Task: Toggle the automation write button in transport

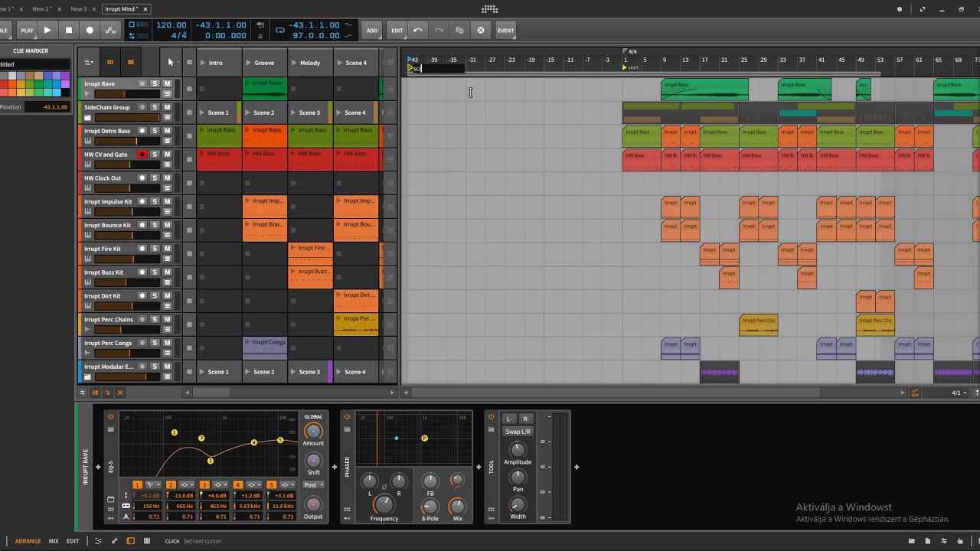Action: coord(111,30)
